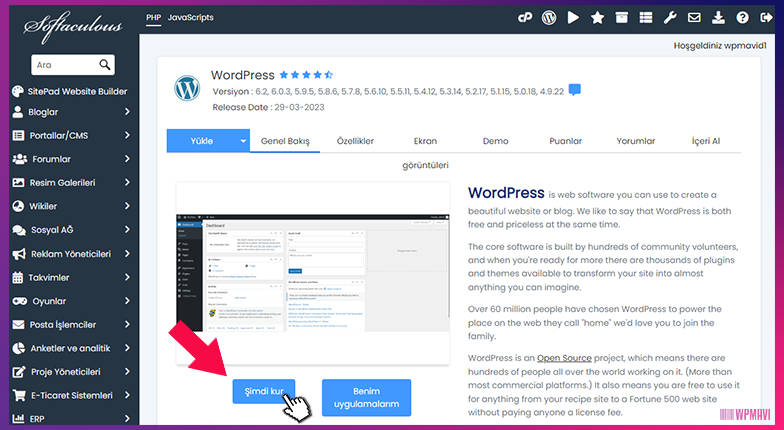Open the demos play icon
Image resolution: width=784 pixels, height=430 pixels.
tap(574, 18)
